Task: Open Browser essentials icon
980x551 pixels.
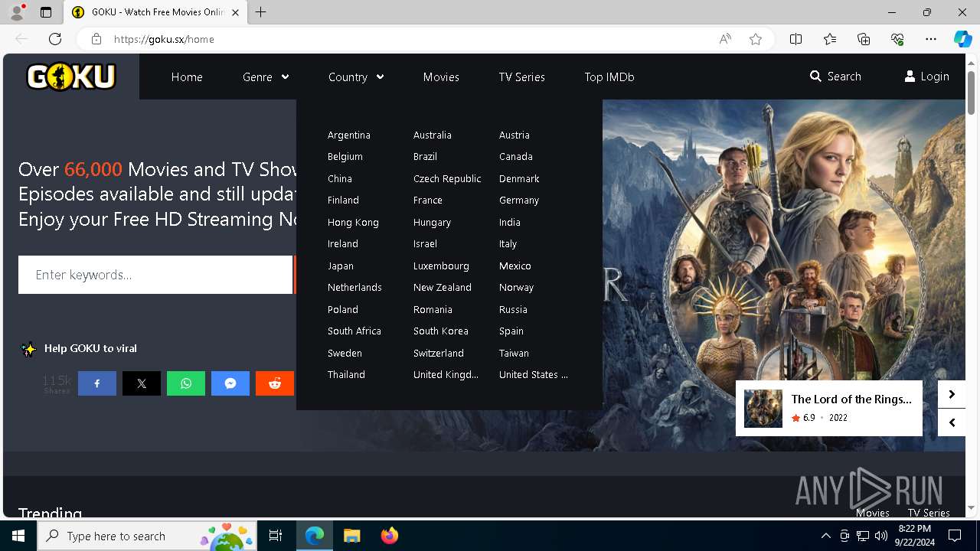Action: coord(897,39)
